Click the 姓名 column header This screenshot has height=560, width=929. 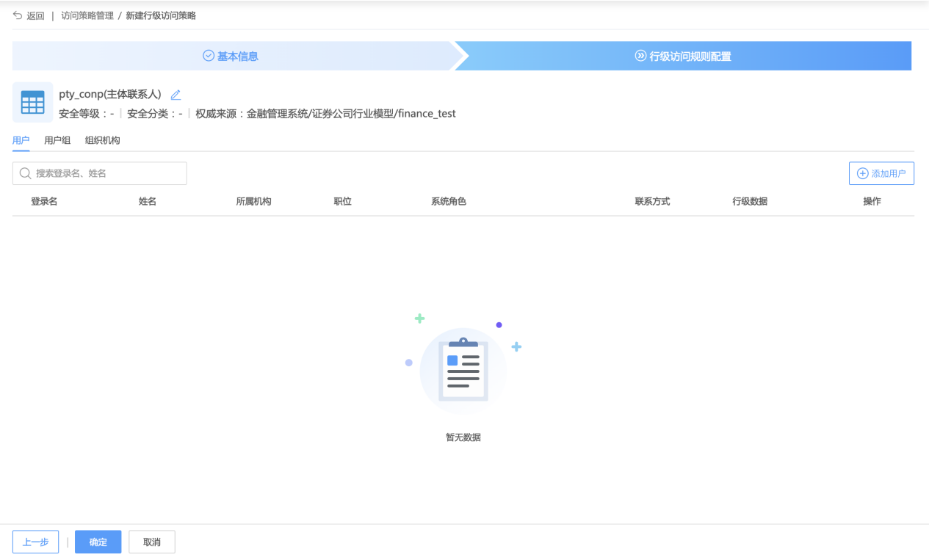pos(148,201)
